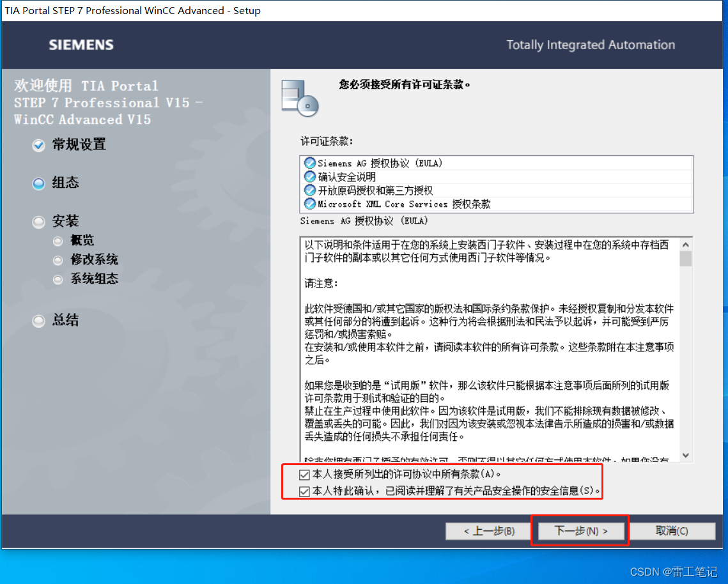Click inside the license agreement text area
Image resolution: width=728 pixels, height=584 pixels.
pos(490,349)
